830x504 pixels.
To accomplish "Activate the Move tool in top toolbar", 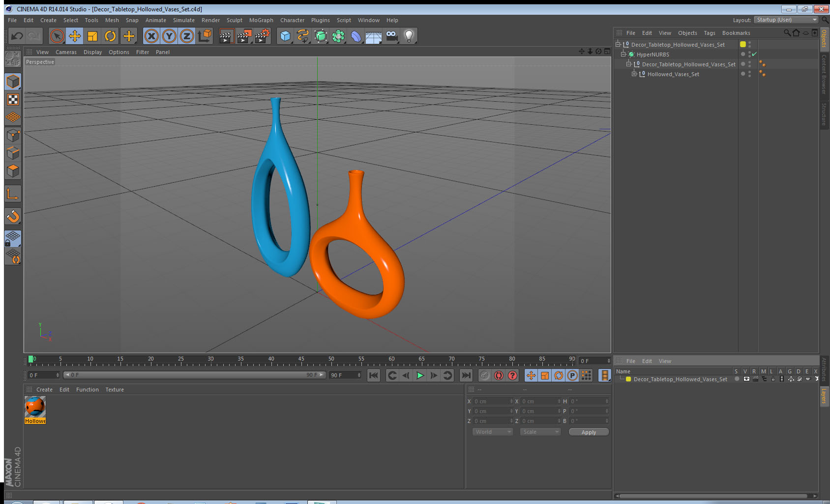I will [x=75, y=36].
